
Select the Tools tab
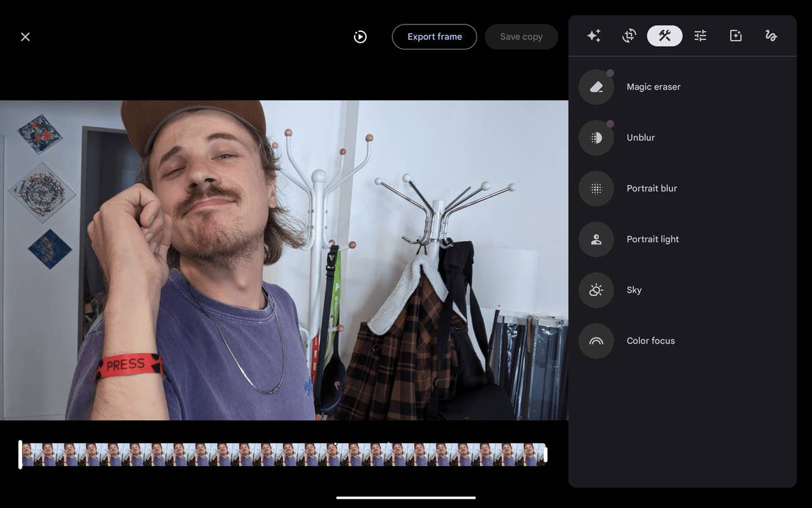pos(664,36)
